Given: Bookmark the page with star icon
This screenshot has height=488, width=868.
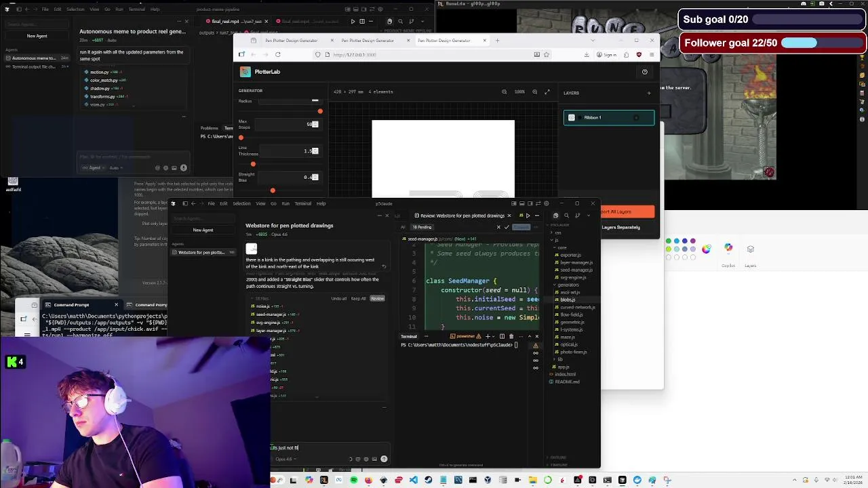Looking at the screenshot, I should pyautogui.click(x=546, y=54).
